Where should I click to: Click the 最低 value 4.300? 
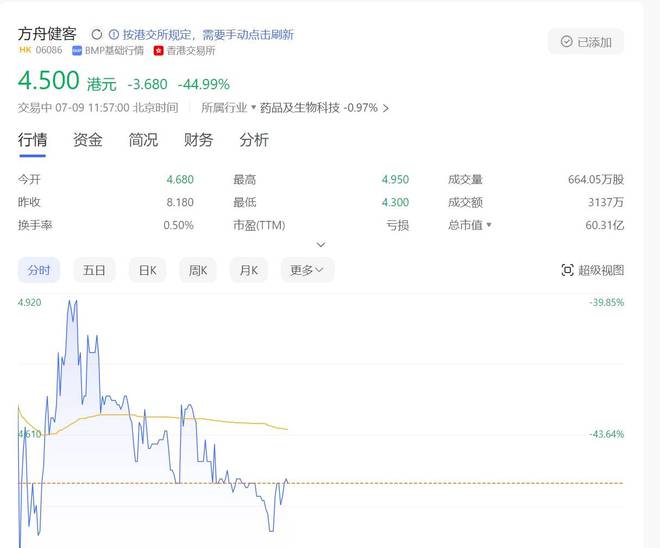pyautogui.click(x=395, y=202)
